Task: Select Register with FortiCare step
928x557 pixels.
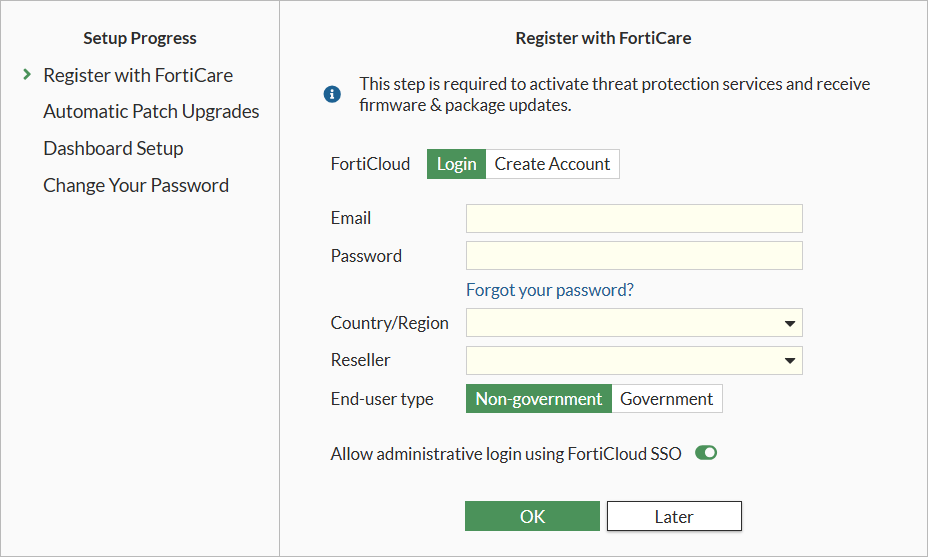Action: [x=138, y=75]
